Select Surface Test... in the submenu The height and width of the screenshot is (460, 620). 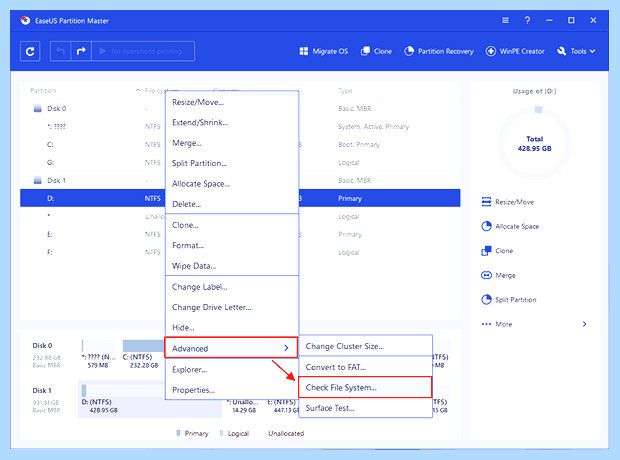point(365,408)
